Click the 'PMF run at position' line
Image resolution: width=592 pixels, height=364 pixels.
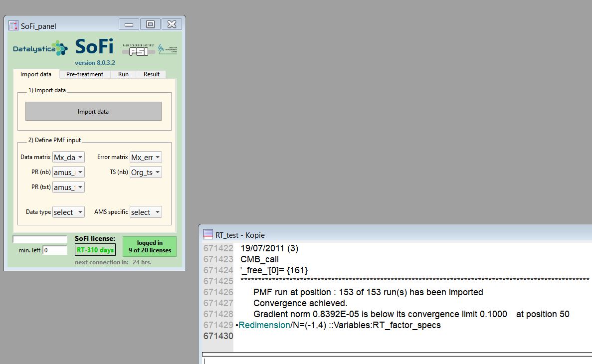tap(368, 292)
